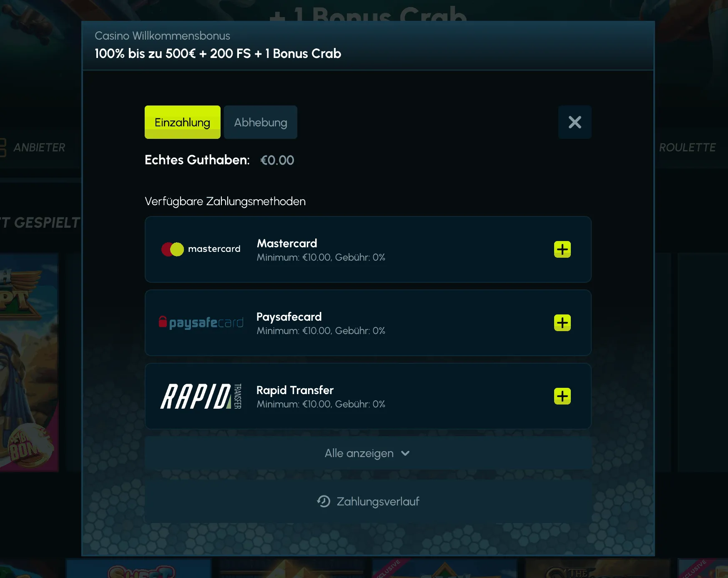Click the plus icon for Mastercard
728x578 pixels.
pyautogui.click(x=562, y=249)
